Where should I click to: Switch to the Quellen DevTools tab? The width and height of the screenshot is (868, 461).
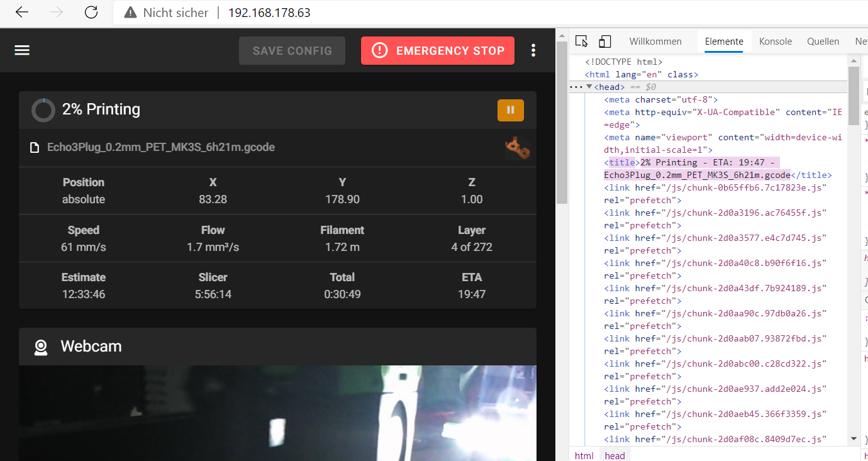coord(823,42)
